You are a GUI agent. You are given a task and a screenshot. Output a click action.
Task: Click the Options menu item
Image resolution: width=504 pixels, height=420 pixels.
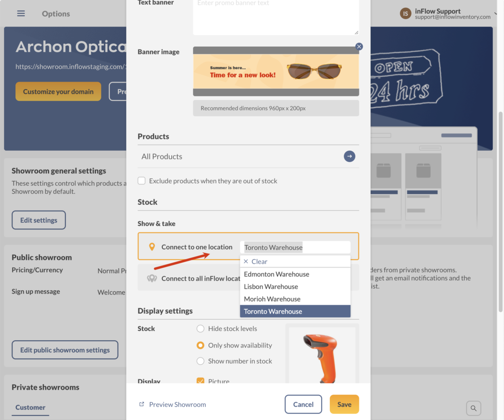[x=56, y=14]
